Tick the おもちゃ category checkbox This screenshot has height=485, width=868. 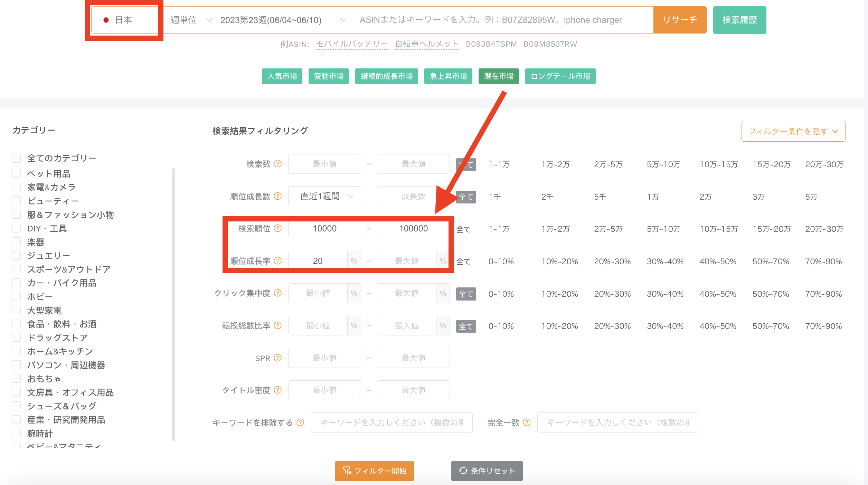click(x=17, y=379)
